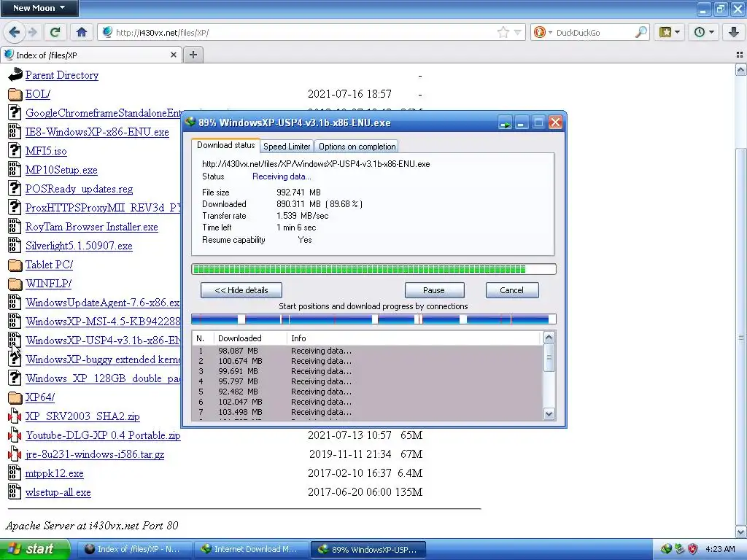The height and width of the screenshot is (560, 747).
Task: Expand the history button dropdown arrow
Action: 712,32
